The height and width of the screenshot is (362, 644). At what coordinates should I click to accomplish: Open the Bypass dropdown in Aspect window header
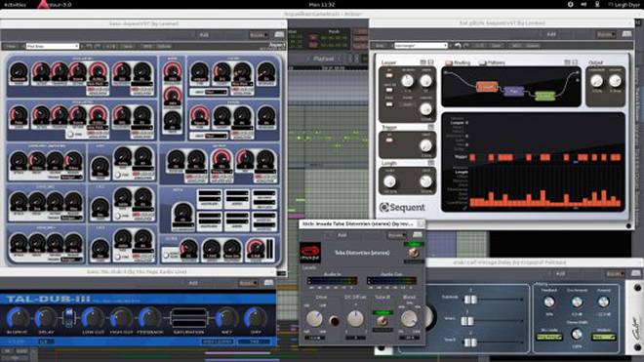coord(259,35)
